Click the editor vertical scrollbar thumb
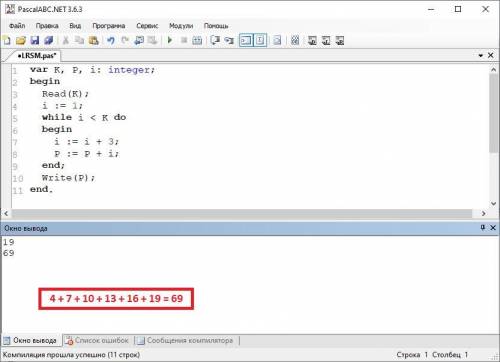500x362 pixels. click(x=494, y=113)
